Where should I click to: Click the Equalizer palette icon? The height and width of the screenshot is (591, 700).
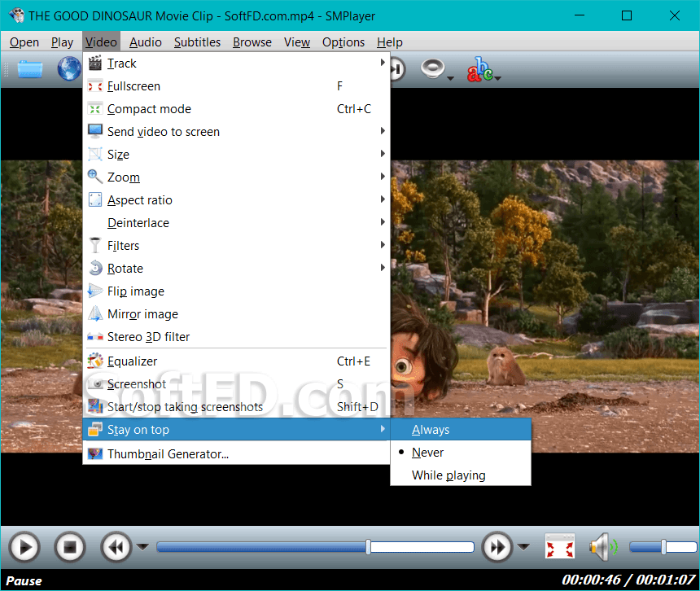pos(95,361)
